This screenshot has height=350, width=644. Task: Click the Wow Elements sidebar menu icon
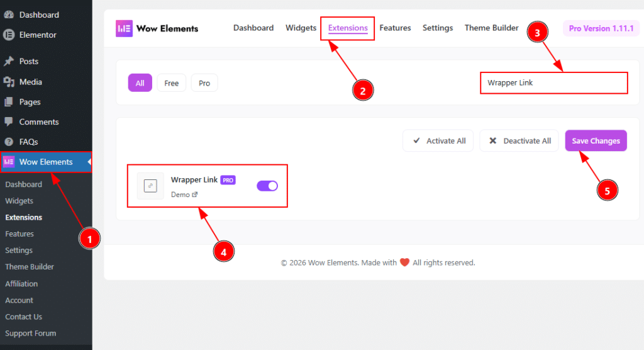pos(9,162)
